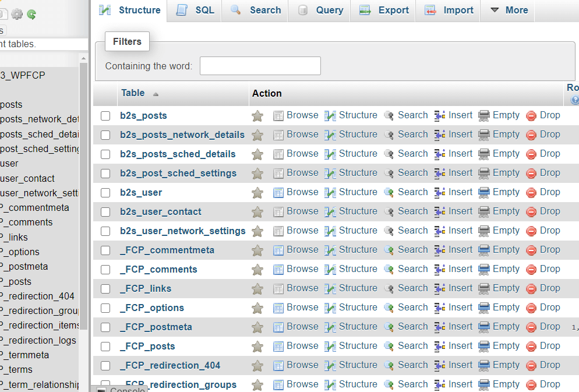Click the green reload navigation icon

(x=31, y=15)
